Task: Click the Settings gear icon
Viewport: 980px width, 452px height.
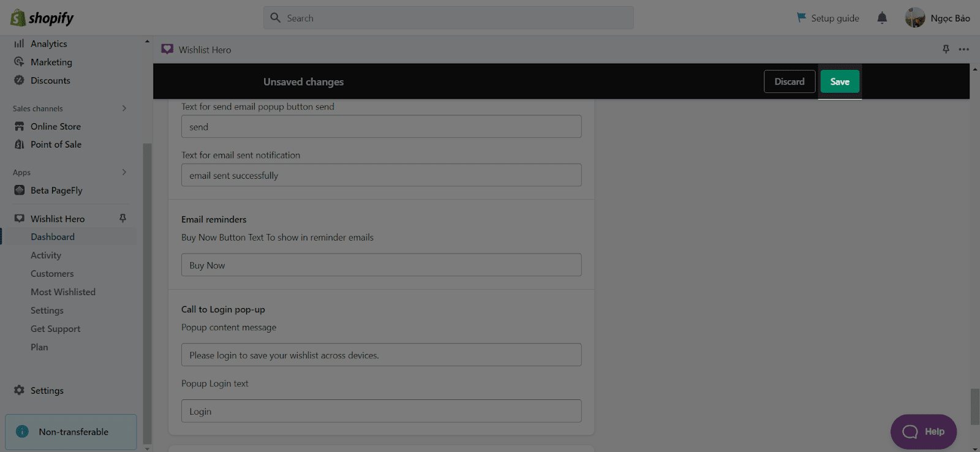Action: point(20,390)
